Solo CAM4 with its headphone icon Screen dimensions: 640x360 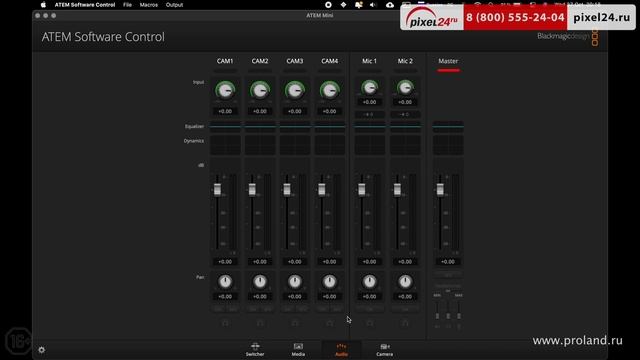[329, 323]
